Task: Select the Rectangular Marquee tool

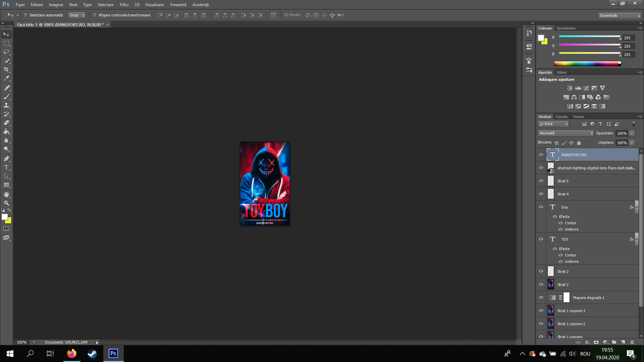Action: (7, 43)
